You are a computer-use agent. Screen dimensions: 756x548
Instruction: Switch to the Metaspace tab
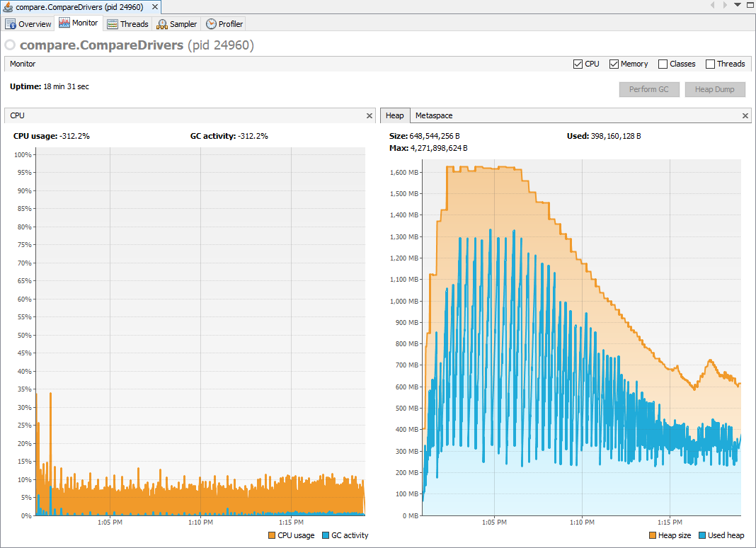(x=433, y=115)
